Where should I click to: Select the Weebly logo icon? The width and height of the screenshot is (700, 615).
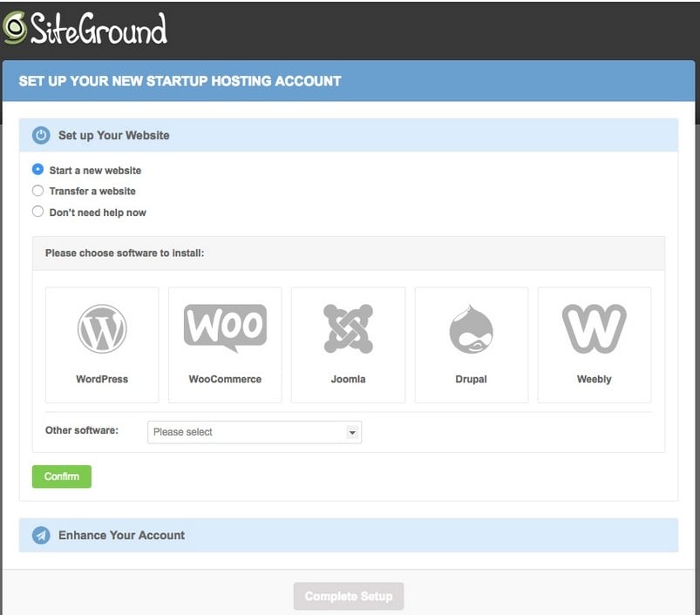[595, 328]
